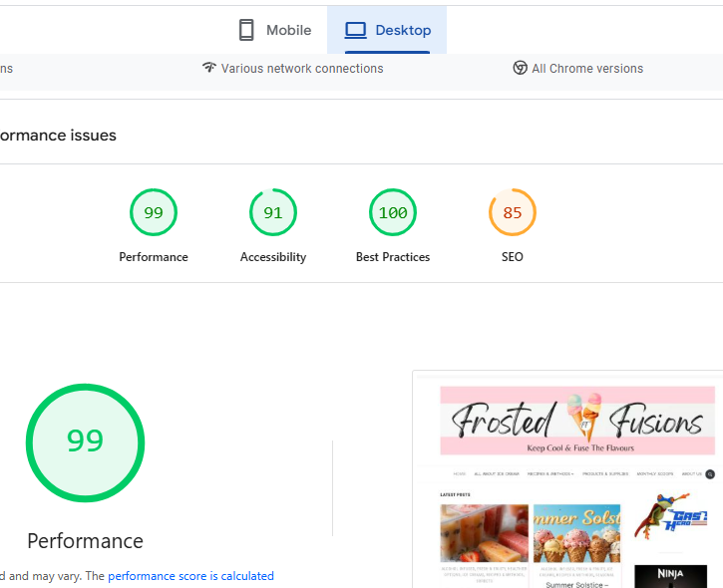Click the frog Gas Hero ad image

[x=670, y=515]
